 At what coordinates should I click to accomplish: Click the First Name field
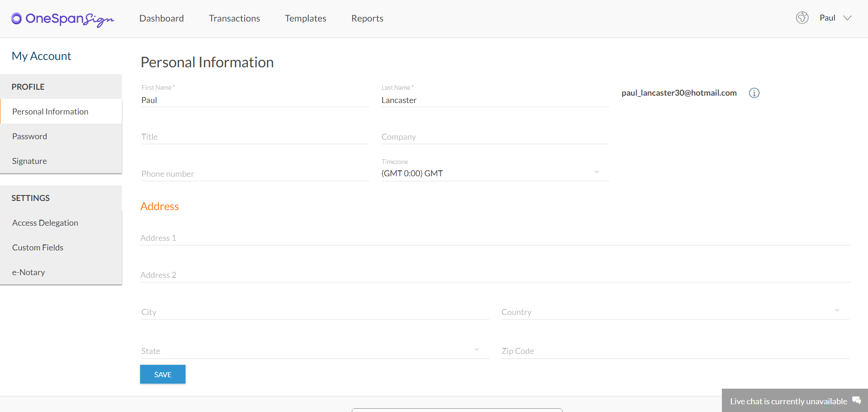[x=255, y=100]
